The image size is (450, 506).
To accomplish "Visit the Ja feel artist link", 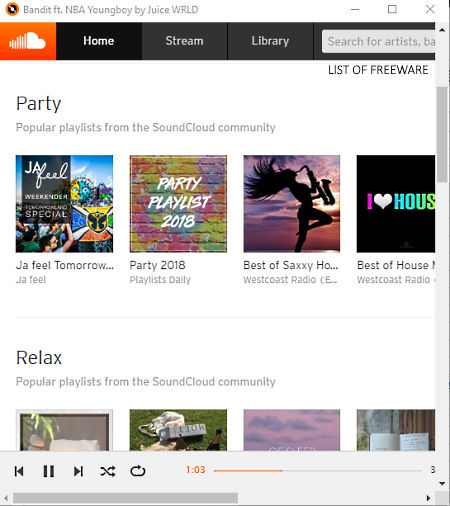I will 31,280.
